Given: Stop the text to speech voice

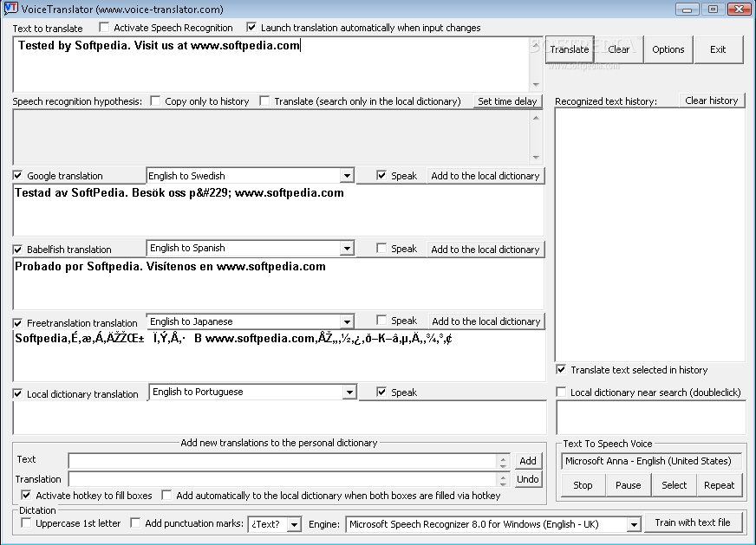Looking at the screenshot, I should click(x=583, y=485).
